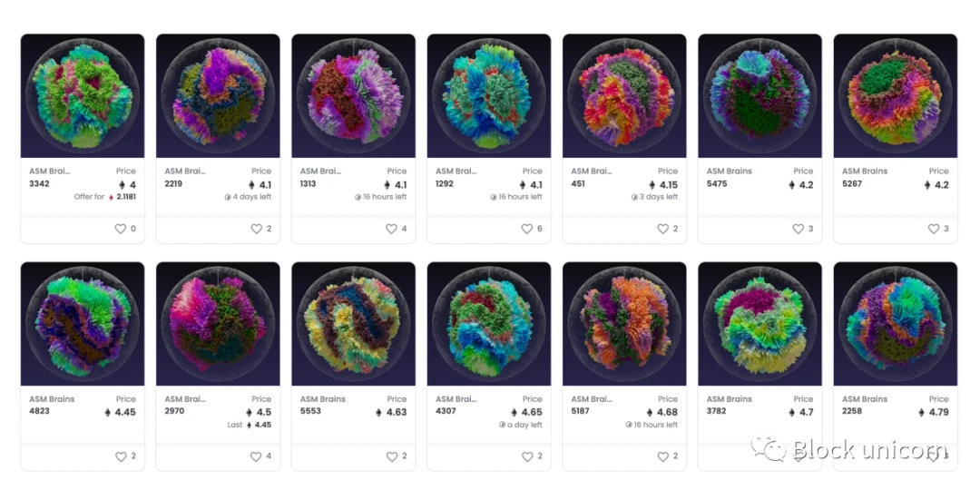Viewport: 980px width, 490px height.
Task: Like the brain 5187 listing heart
Action: 662,456
